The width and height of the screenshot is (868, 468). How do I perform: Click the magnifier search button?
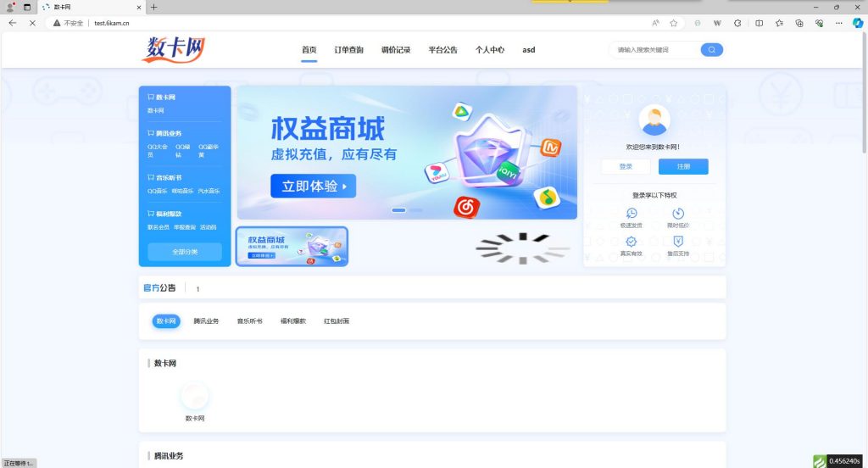[x=711, y=50]
